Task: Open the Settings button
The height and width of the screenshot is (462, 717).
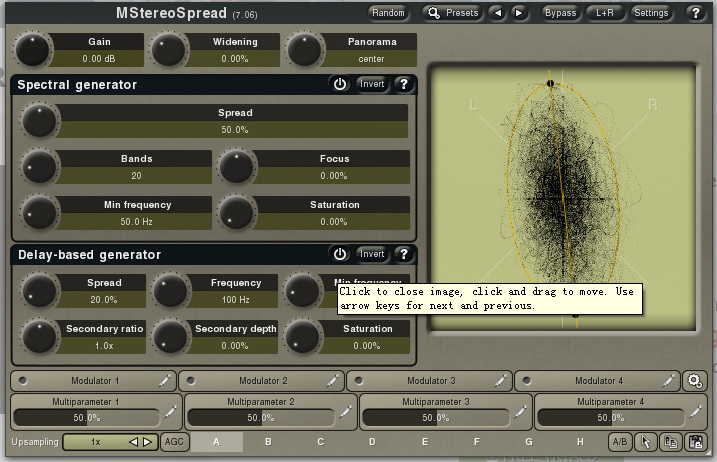Action: tap(651, 13)
